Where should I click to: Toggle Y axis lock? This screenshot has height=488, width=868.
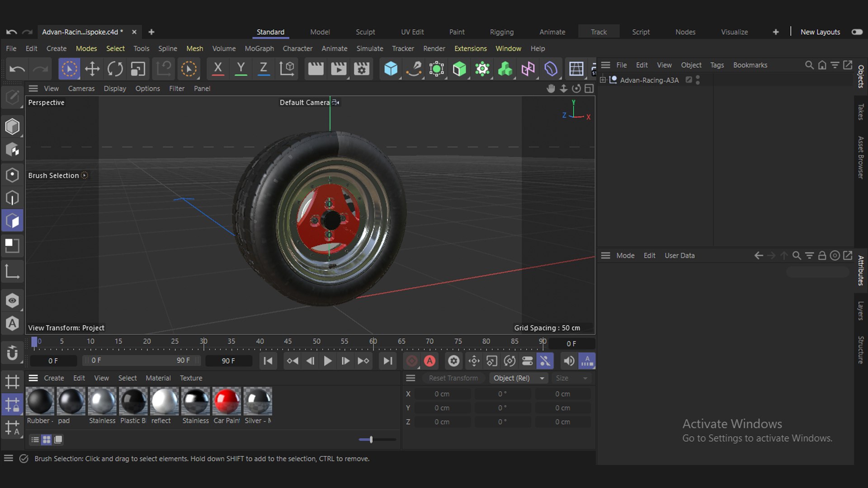[x=241, y=69]
